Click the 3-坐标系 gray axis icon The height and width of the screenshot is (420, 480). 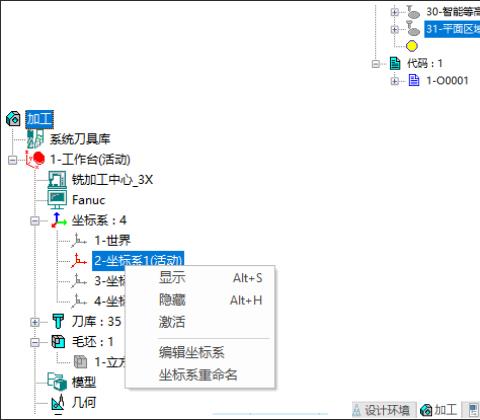(79, 281)
